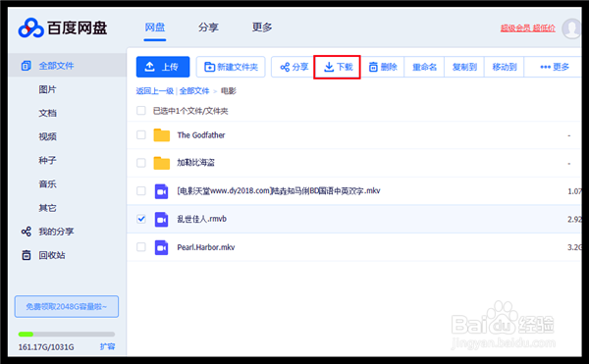
Task: Click the 分享 share nodes icon
Action: [x=285, y=67]
